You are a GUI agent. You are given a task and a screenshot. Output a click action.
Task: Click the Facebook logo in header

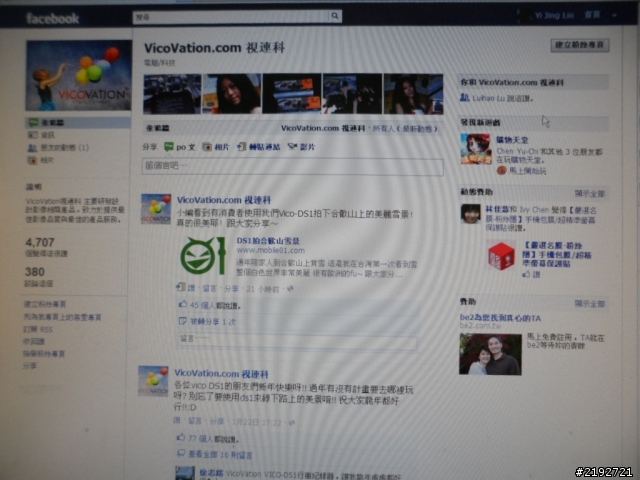pyautogui.click(x=52, y=18)
